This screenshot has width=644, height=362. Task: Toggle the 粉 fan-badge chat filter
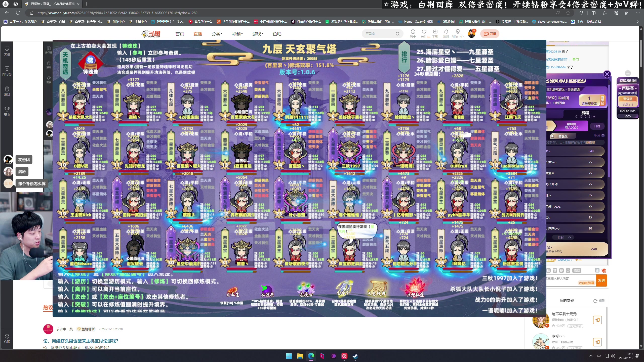pyautogui.click(x=548, y=271)
